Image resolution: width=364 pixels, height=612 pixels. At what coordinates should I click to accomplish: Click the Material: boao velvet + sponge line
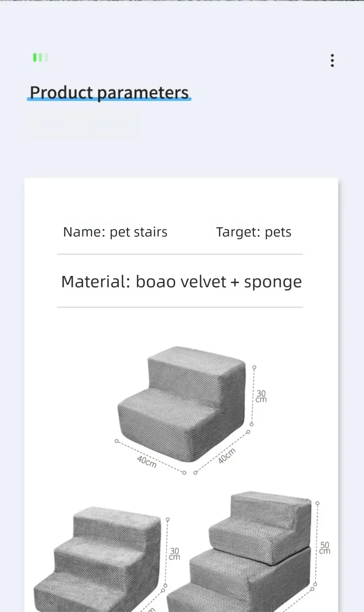pos(181,282)
